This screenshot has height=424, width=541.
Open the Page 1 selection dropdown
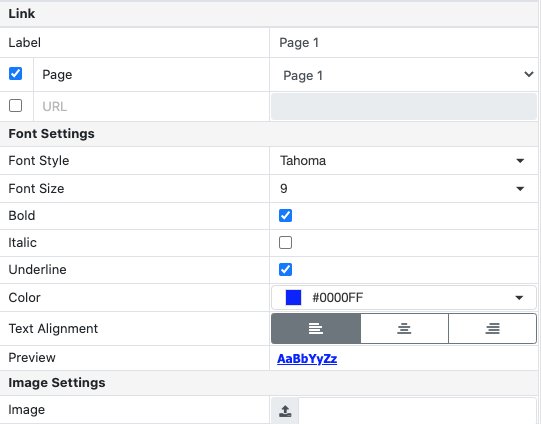[404, 75]
